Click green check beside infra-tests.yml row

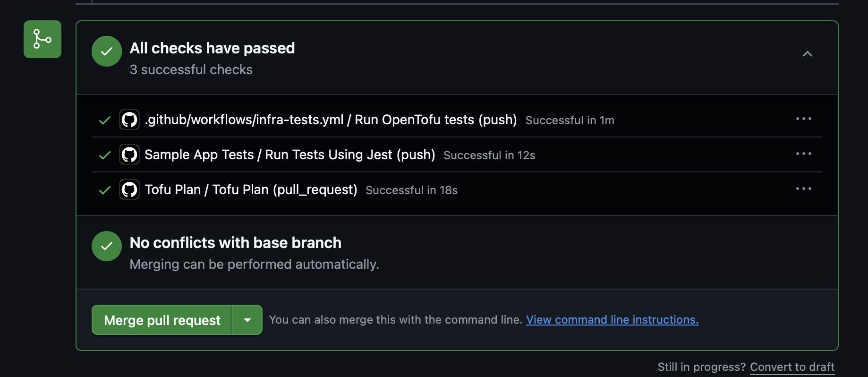pos(105,120)
